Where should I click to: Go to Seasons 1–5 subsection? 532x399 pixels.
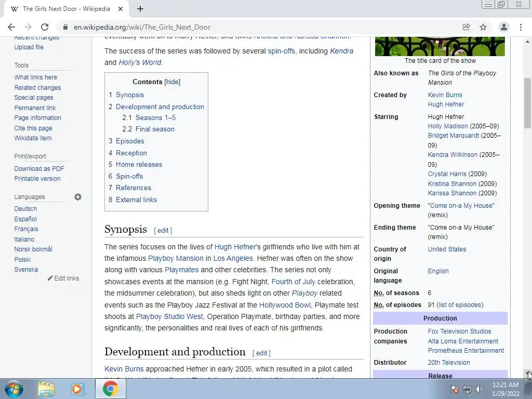155,118
